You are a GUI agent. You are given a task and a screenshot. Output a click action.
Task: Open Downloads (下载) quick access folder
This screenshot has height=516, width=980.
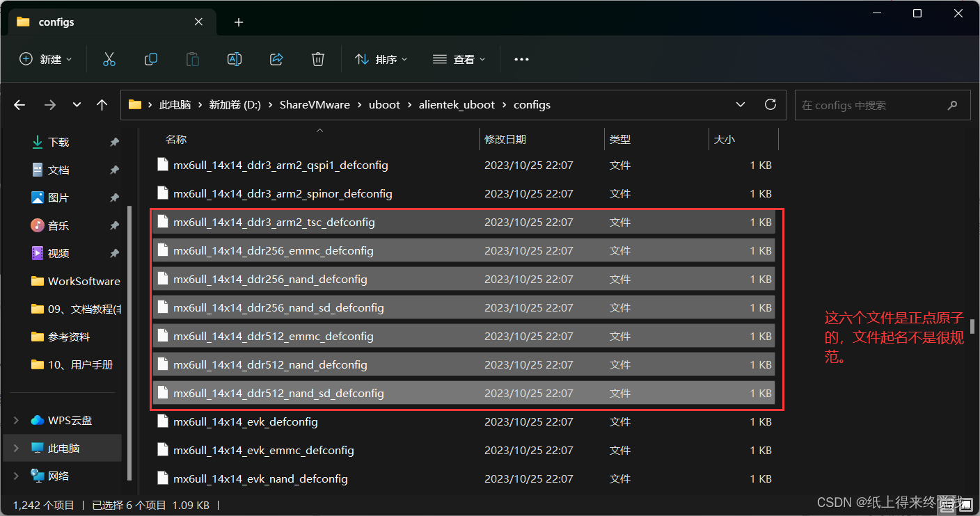click(58, 142)
